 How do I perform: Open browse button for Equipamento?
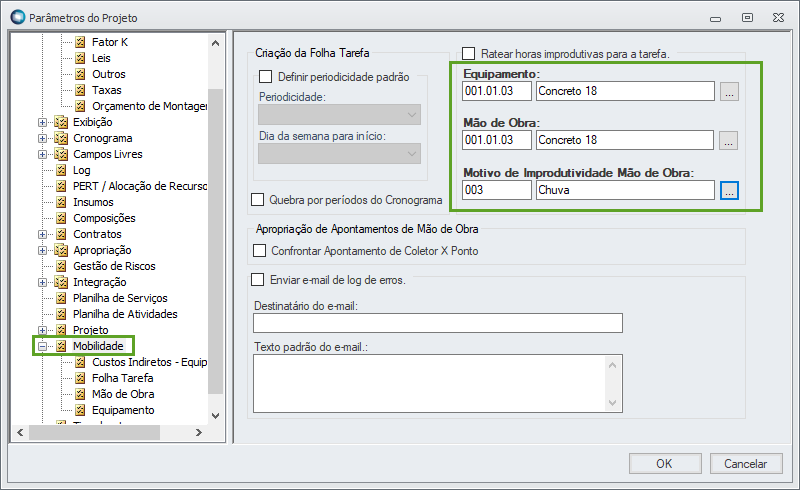tap(729, 92)
